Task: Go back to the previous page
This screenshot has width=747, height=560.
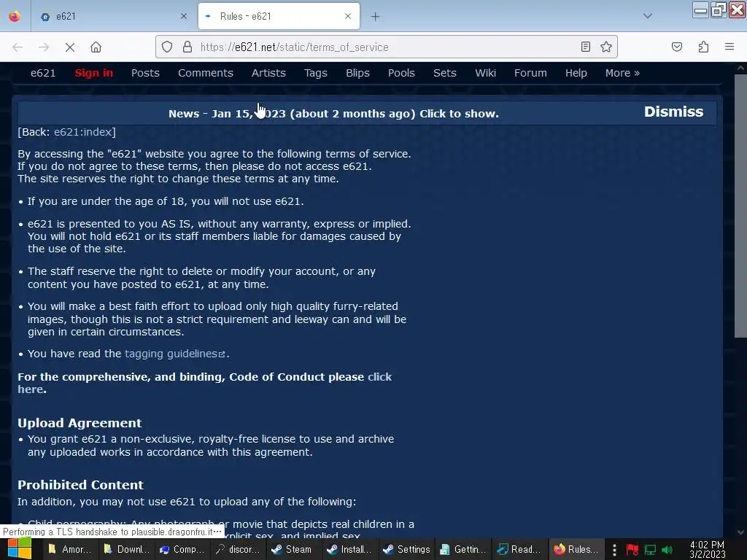Action: pos(18,47)
